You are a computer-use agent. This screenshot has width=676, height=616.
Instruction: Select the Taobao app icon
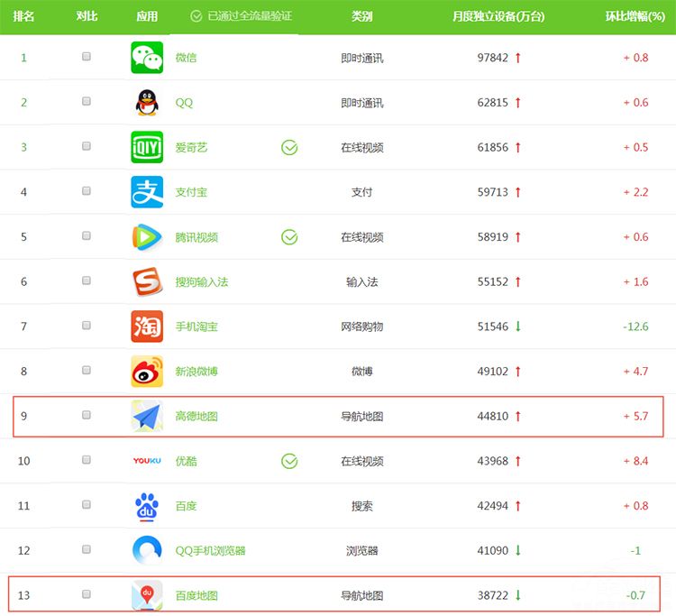click(147, 326)
